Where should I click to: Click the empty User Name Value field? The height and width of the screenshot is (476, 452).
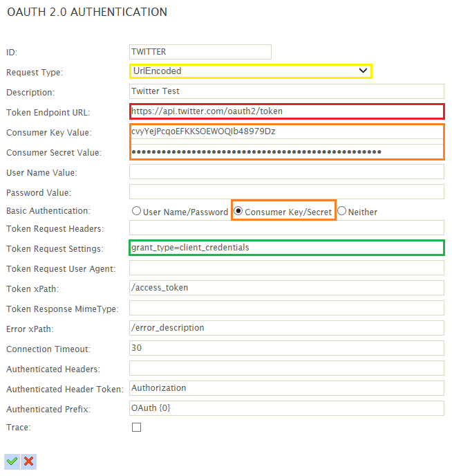click(287, 172)
